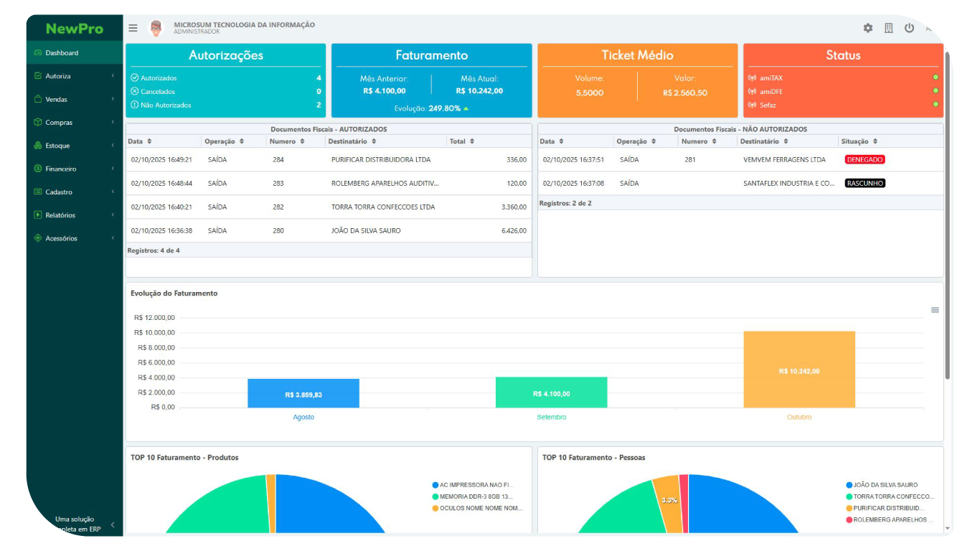980x551 pixels.
Task: Click the Financeiro icon in sidebar
Action: 38,169
